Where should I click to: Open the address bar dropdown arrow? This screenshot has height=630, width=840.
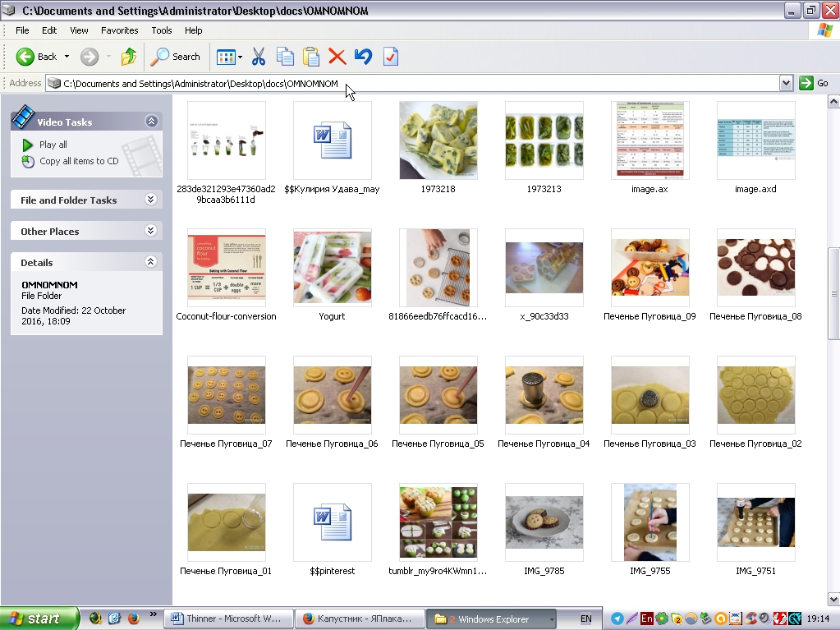[786, 83]
